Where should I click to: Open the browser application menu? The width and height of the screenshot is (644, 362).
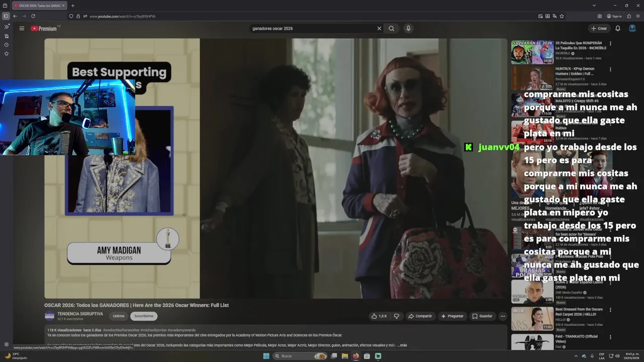click(x=638, y=16)
